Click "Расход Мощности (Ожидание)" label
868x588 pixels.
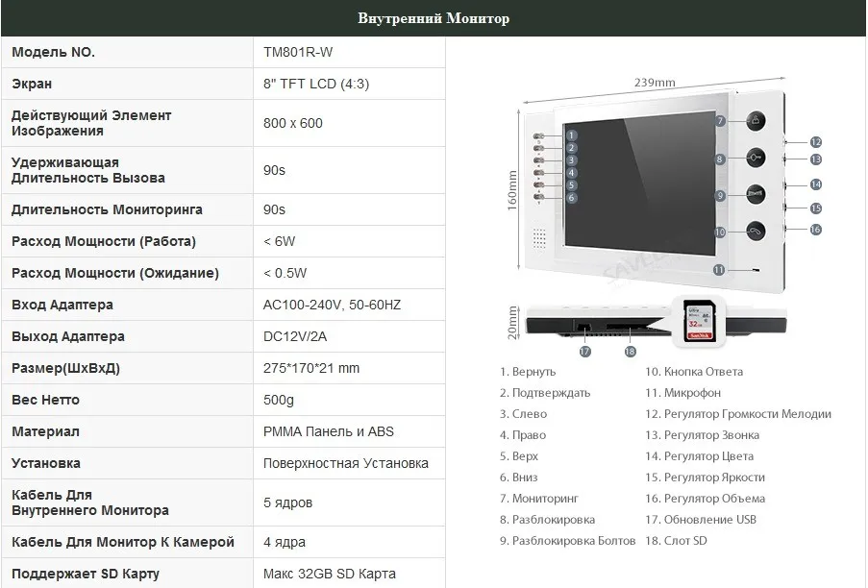pos(115,273)
